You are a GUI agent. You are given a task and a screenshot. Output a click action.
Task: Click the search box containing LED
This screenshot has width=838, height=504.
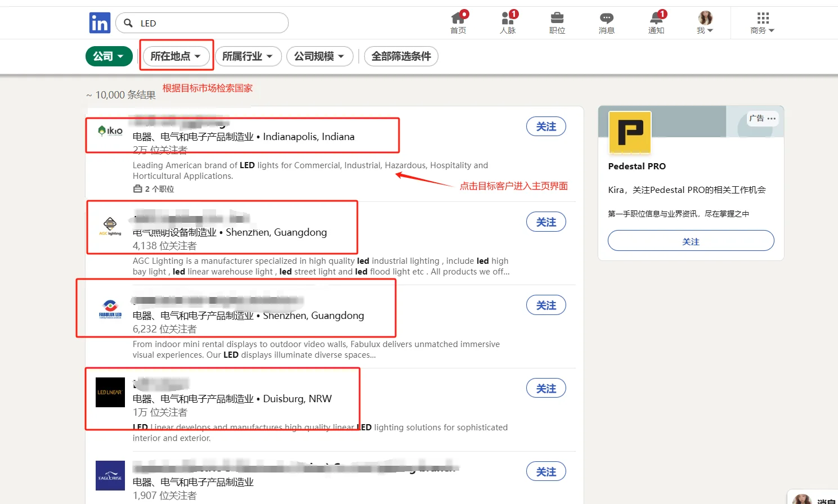pyautogui.click(x=201, y=22)
